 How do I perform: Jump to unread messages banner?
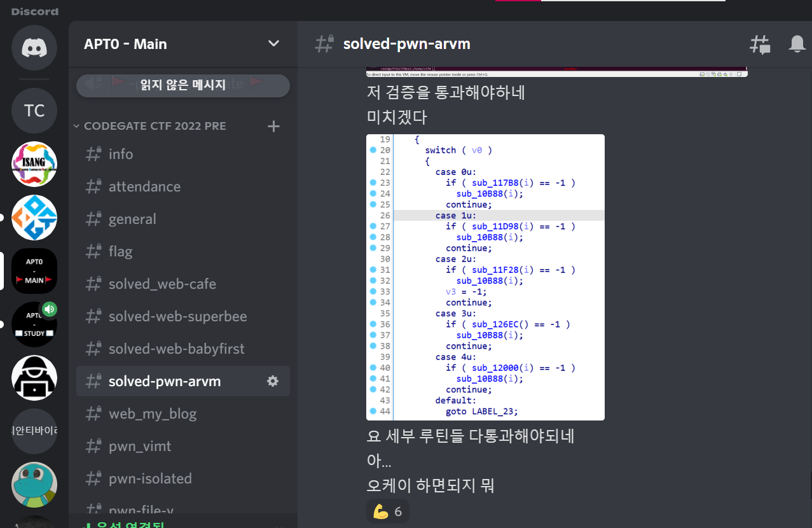(183, 85)
